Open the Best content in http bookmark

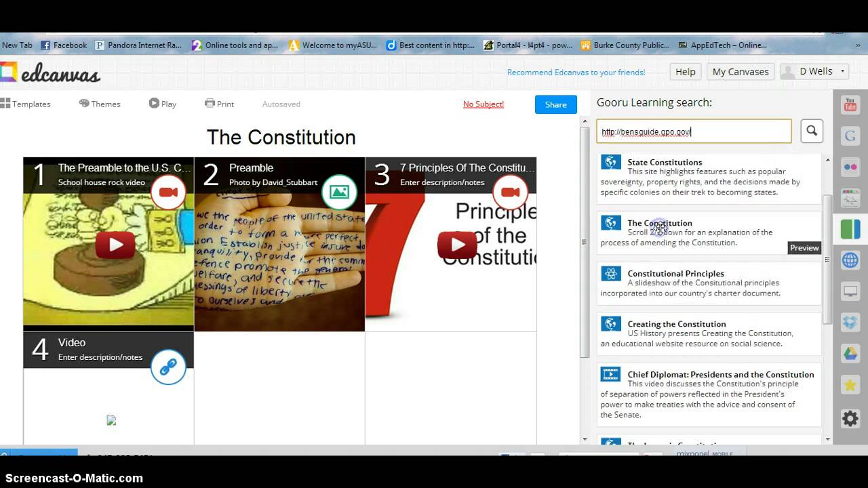coord(431,45)
